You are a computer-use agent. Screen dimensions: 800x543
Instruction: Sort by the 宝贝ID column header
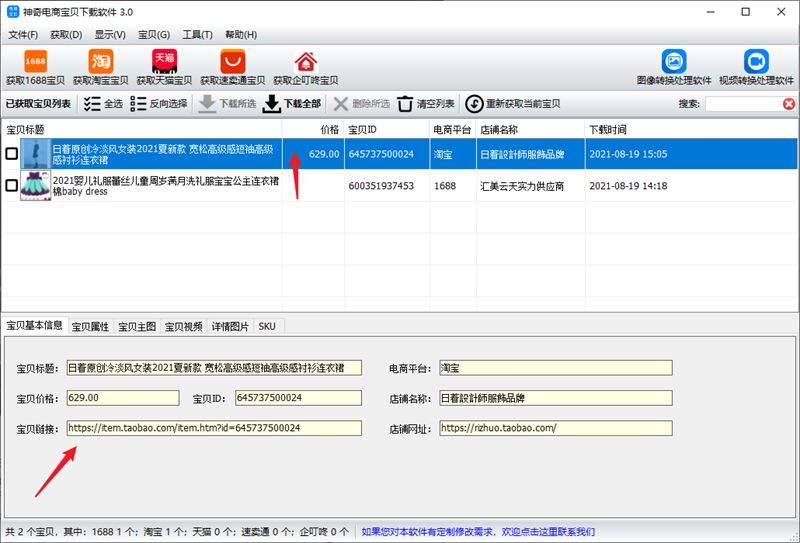[387, 130]
